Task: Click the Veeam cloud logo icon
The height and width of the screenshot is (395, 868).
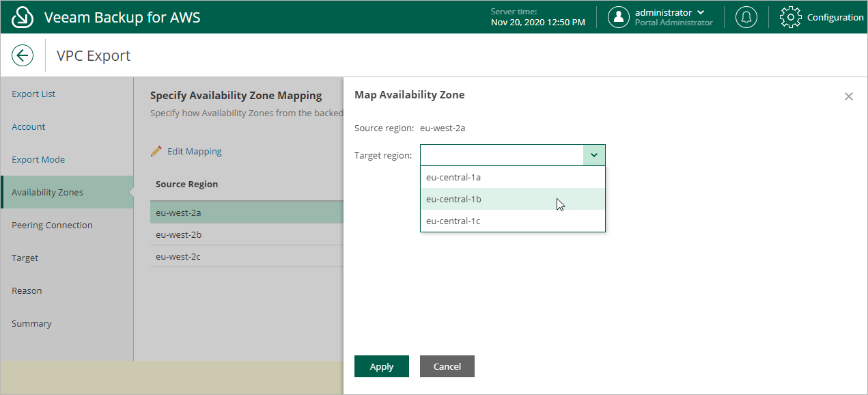Action: click(x=23, y=17)
